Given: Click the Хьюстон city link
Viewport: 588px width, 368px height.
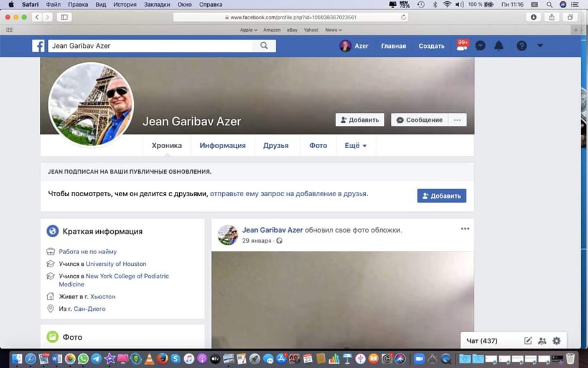Looking at the screenshot, I should (103, 296).
